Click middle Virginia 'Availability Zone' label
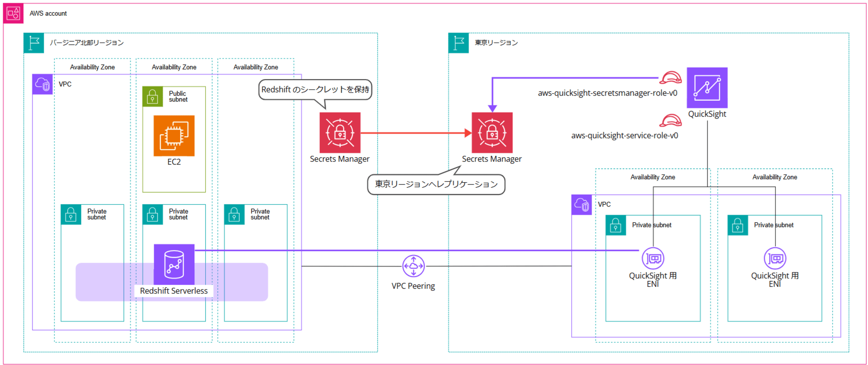The height and width of the screenshot is (365, 868). tap(174, 67)
